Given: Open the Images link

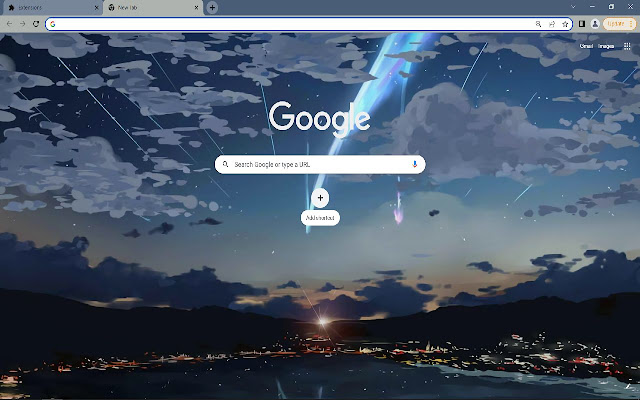Looking at the screenshot, I should pyautogui.click(x=606, y=46).
